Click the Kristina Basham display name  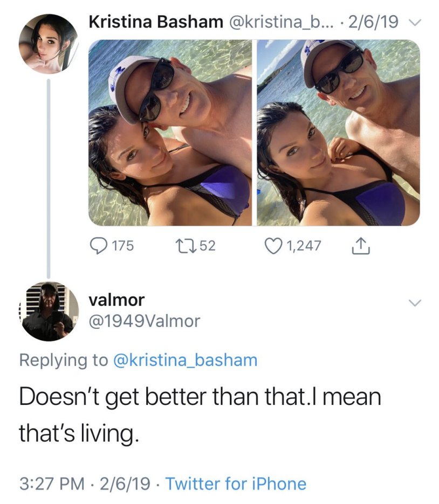click(x=155, y=22)
